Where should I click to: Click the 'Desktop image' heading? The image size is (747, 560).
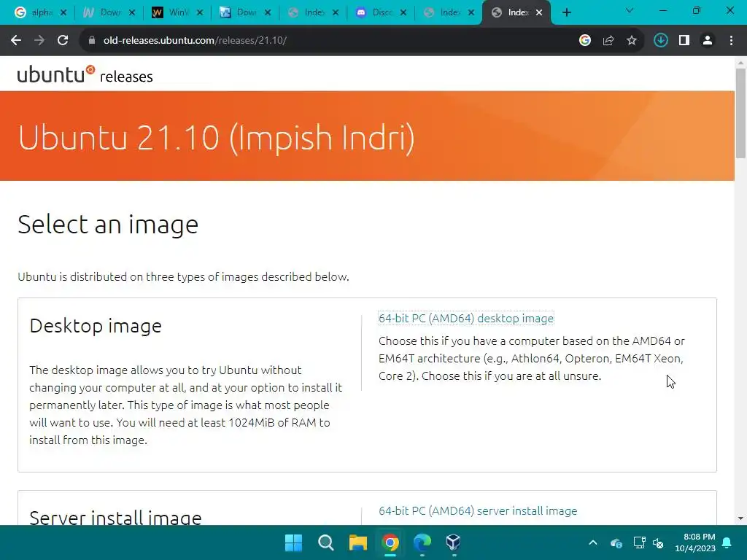[96, 326]
